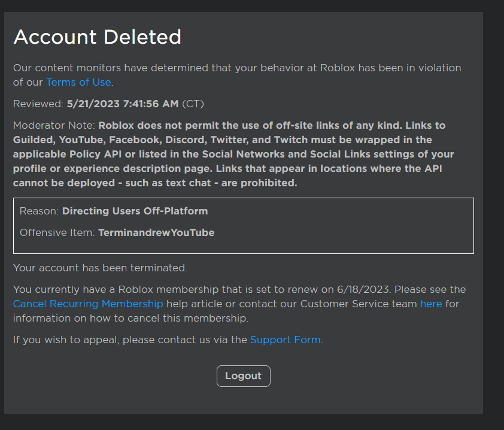Open the Terms of Use link
Viewport: 504px width, 430px height.
[78, 82]
